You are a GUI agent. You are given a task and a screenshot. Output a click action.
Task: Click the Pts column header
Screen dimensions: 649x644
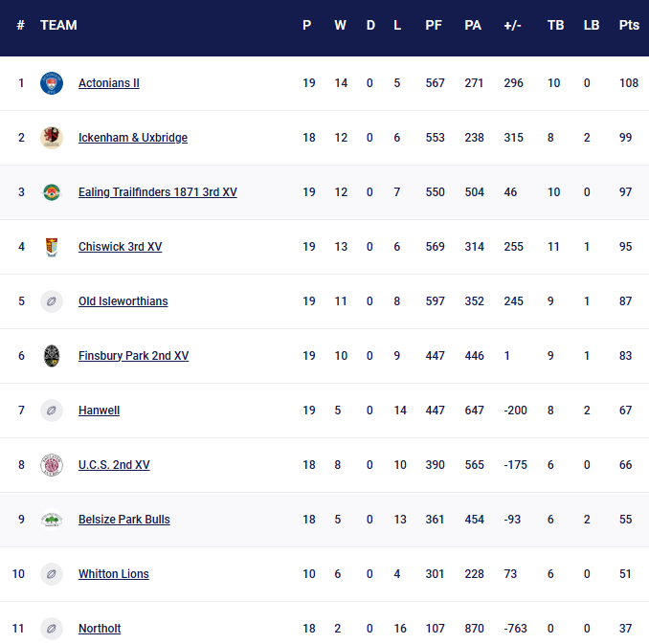629,26
